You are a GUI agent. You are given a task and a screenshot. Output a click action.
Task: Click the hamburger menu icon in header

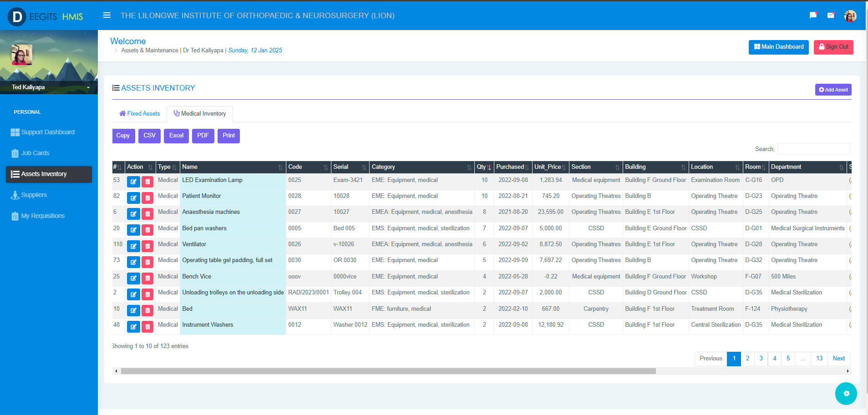[x=107, y=15]
